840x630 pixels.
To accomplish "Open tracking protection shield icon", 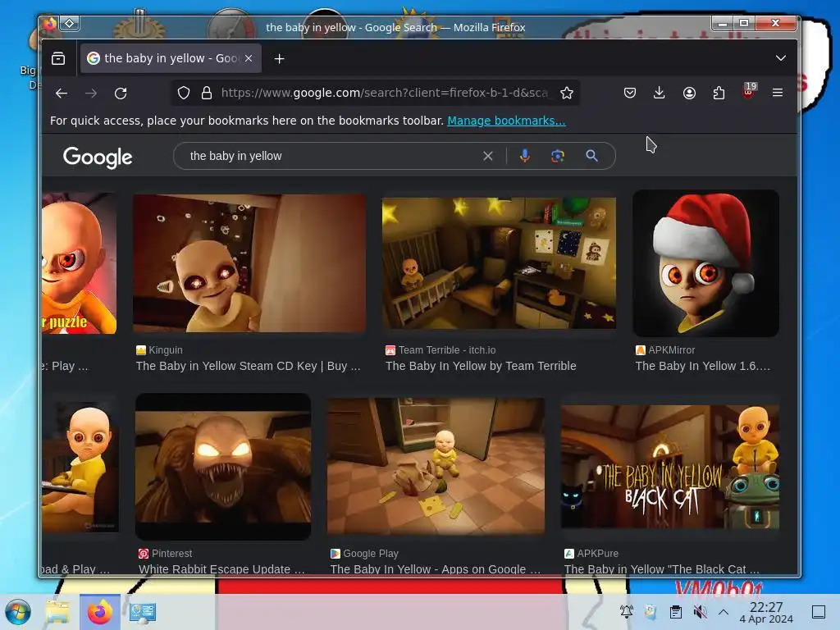I will (x=184, y=94).
